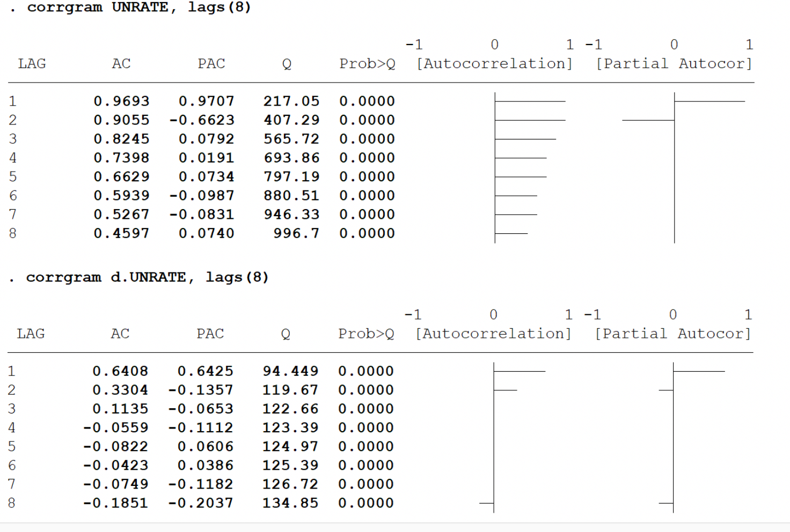Select the AC value 0.5939
Viewport: 790px width, 532px height.
pos(121,196)
